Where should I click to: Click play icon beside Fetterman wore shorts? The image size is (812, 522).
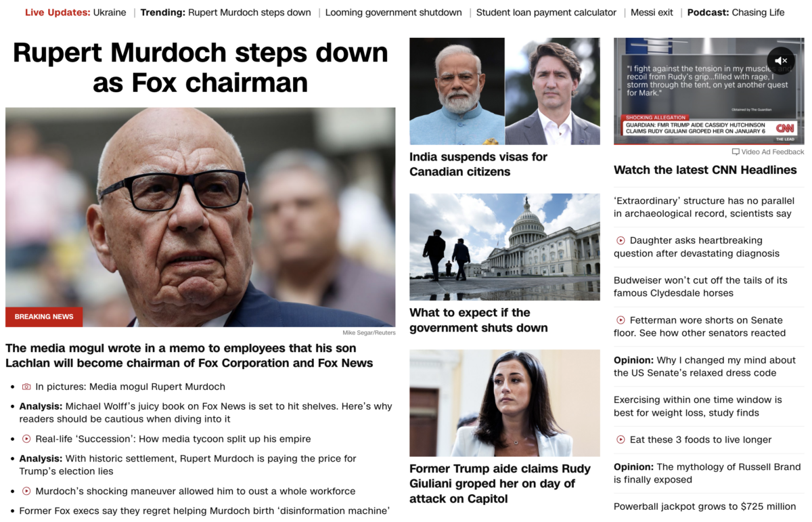(x=621, y=320)
